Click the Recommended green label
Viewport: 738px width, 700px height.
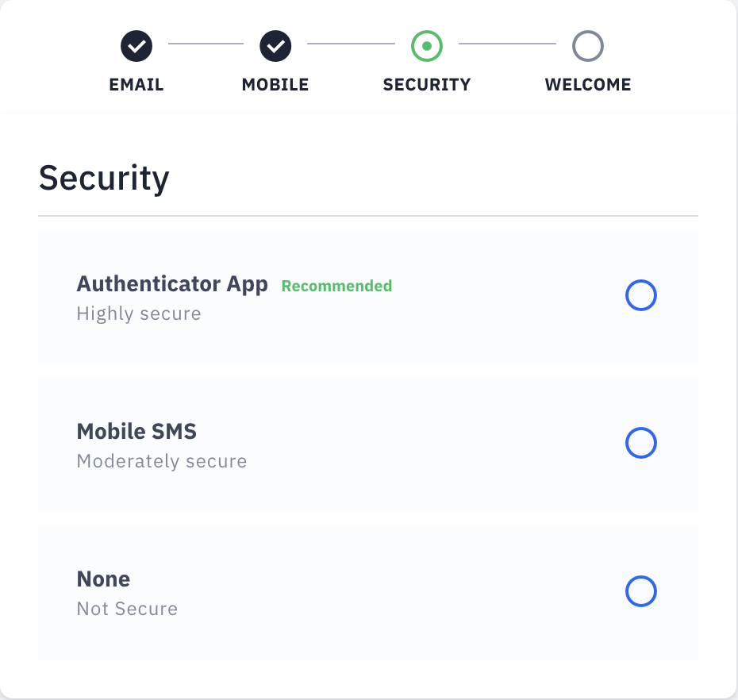coord(336,286)
